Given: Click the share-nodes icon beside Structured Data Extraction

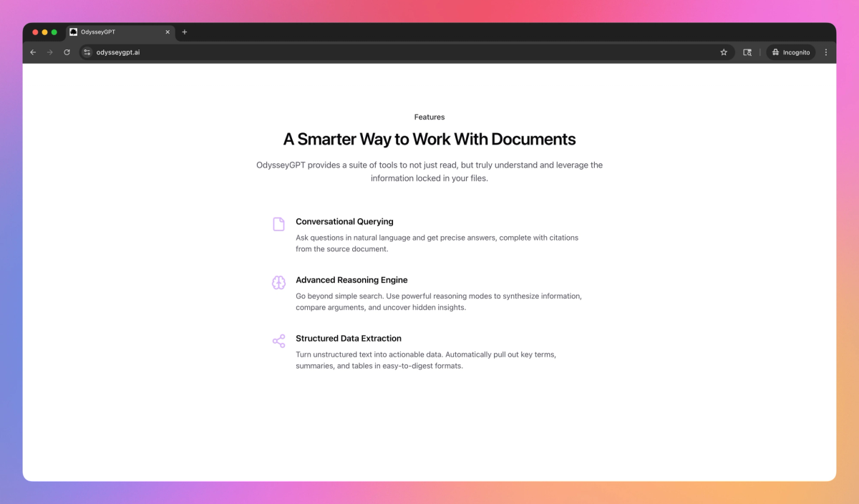Looking at the screenshot, I should pos(279,341).
